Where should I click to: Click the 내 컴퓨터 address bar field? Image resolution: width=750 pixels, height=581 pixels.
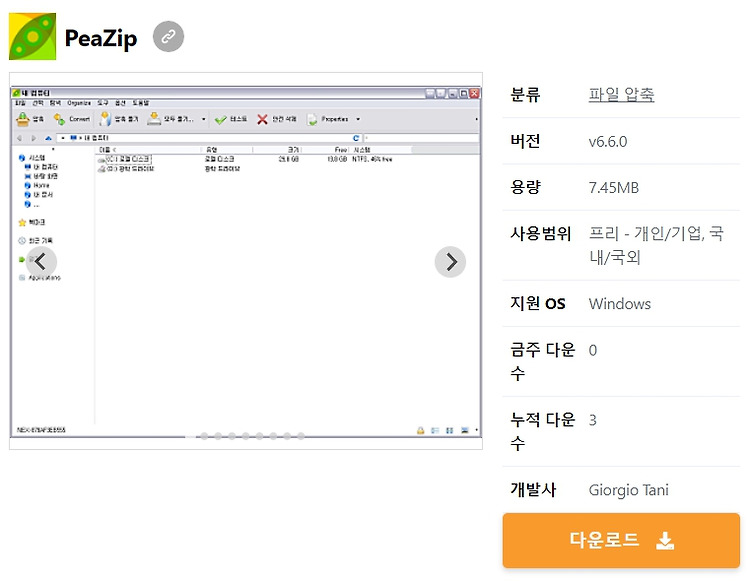[209, 138]
